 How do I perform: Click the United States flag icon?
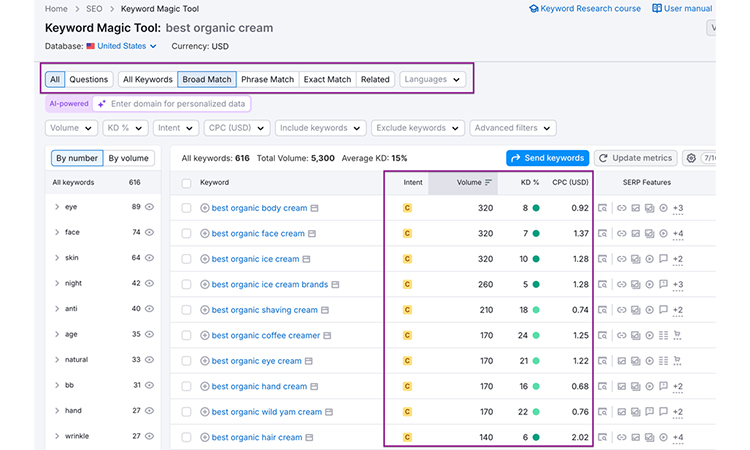(90, 46)
